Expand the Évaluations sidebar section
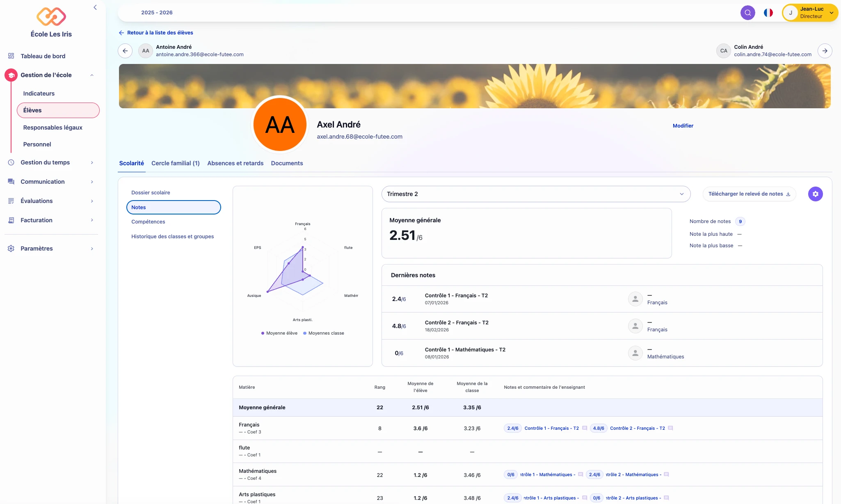This screenshot has width=841, height=504. 51,201
